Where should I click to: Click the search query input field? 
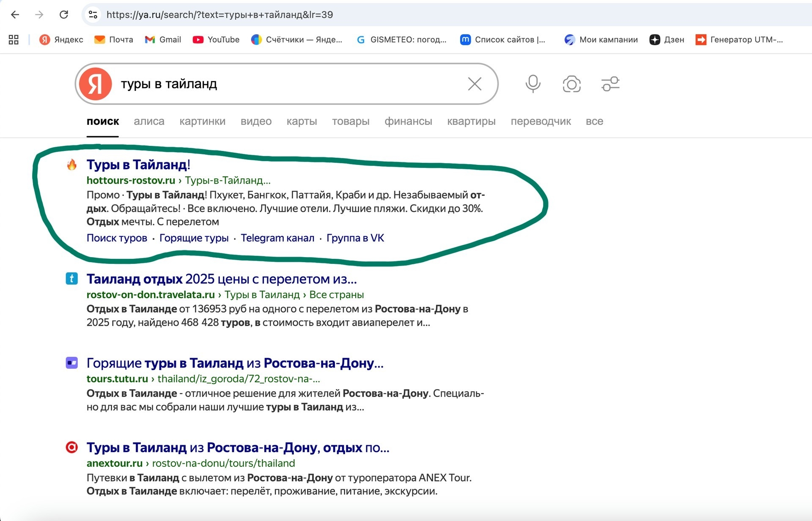[x=288, y=84]
